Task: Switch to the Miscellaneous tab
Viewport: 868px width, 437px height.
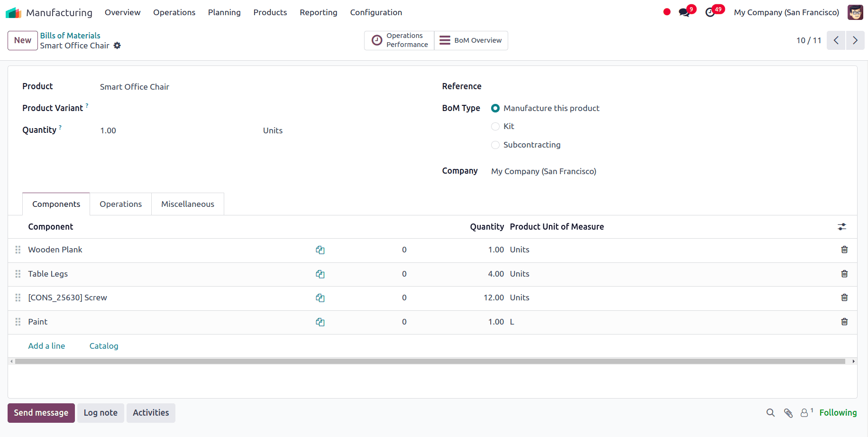Action: pos(187,204)
